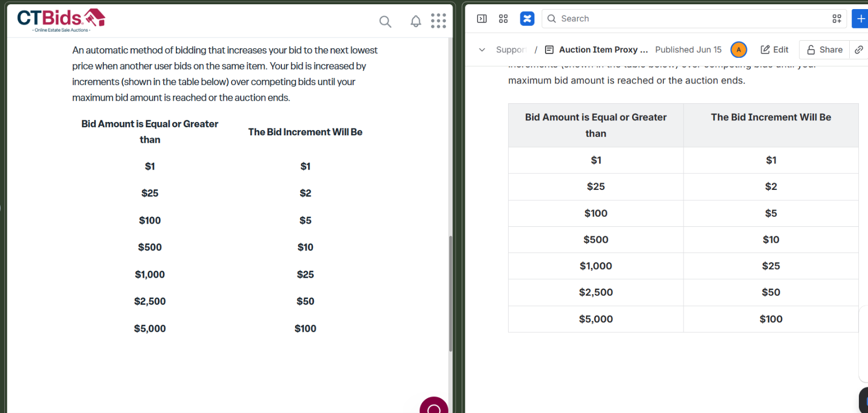This screenshot has height=413, width=868.
Task: Click the CTBids logo
Action: (x=61, y=20)
